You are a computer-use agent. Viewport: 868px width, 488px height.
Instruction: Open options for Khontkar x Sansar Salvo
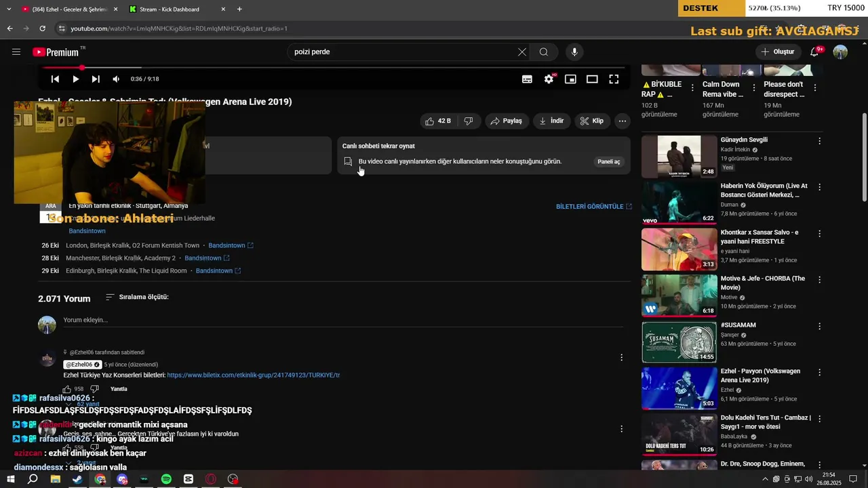[819, 233]
